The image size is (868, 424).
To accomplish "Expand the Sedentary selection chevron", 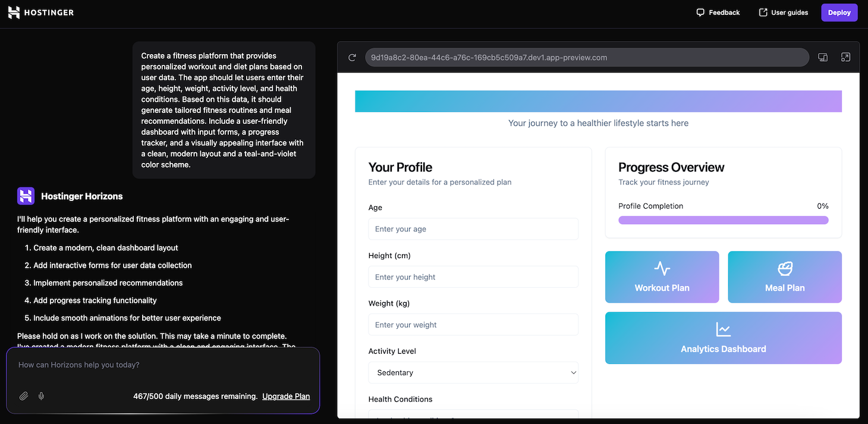I will [x=573, y=372].
